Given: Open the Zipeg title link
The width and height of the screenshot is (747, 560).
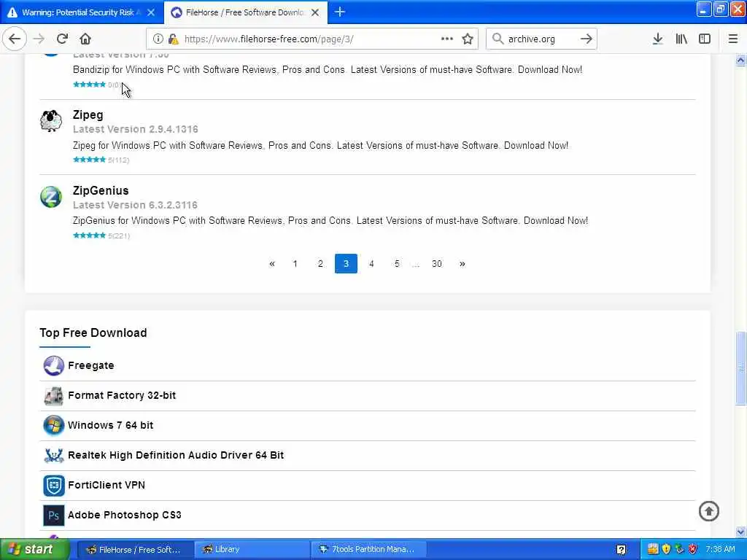Looking at the screenshot, I should point(88,114).
